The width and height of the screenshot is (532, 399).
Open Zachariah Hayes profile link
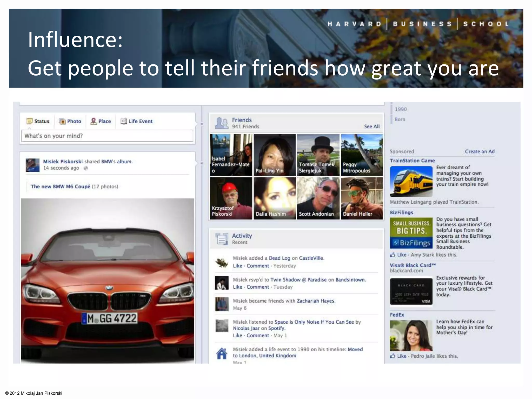click(x=316, y=301)
